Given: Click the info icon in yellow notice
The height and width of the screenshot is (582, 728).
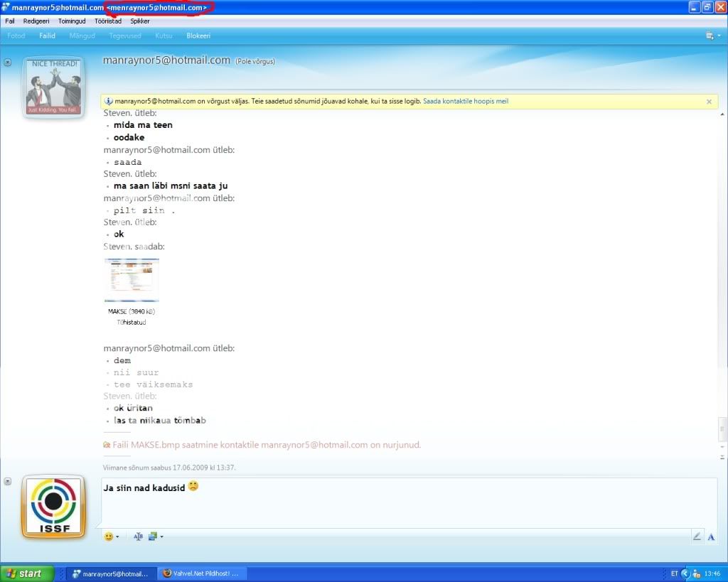Looking at the screenshot, I should tap(108, 102).
